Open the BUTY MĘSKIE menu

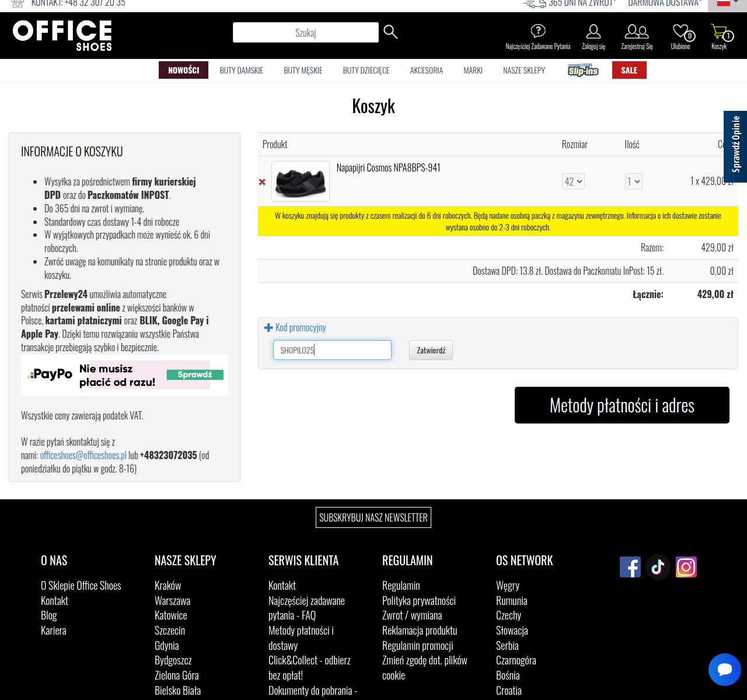(x=303, y=70)
